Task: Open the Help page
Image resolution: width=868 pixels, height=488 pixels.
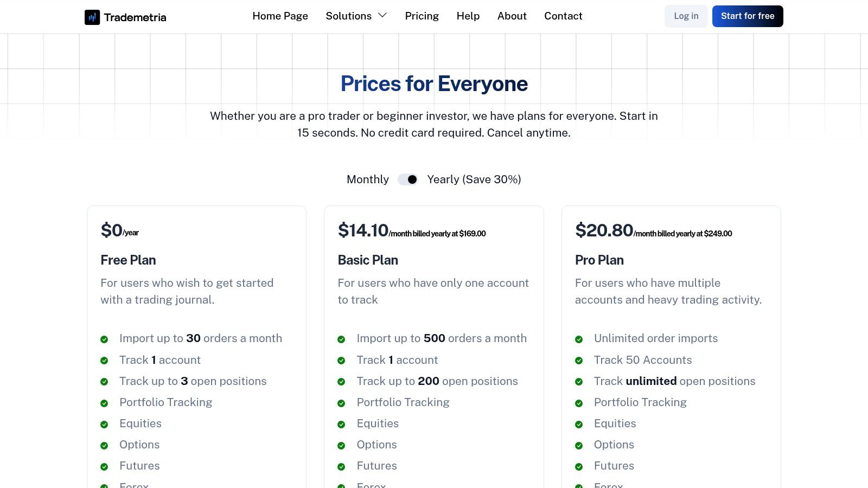Action: [x=468, y=16]
